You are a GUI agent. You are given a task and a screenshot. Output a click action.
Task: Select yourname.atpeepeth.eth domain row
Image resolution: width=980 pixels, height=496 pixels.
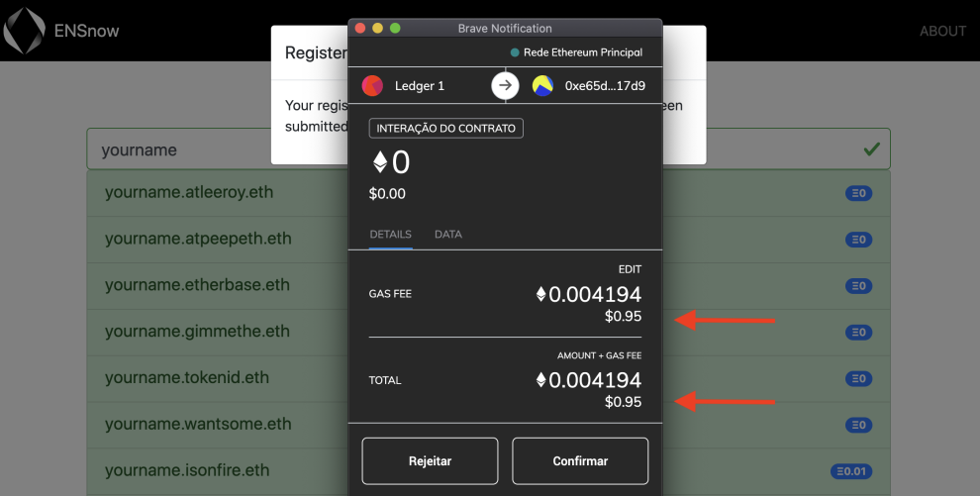tap(489, 240)
